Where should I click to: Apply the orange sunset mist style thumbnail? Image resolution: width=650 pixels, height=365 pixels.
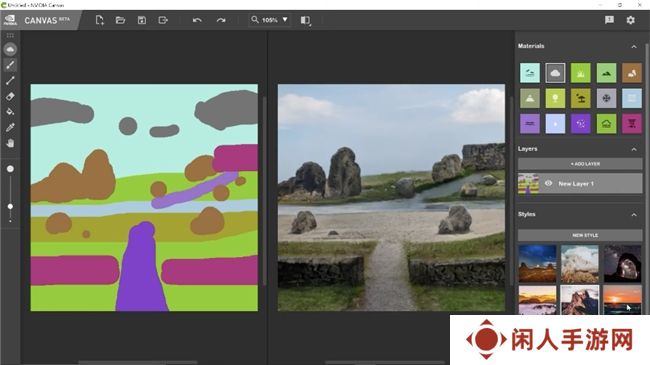click(537, 300)
